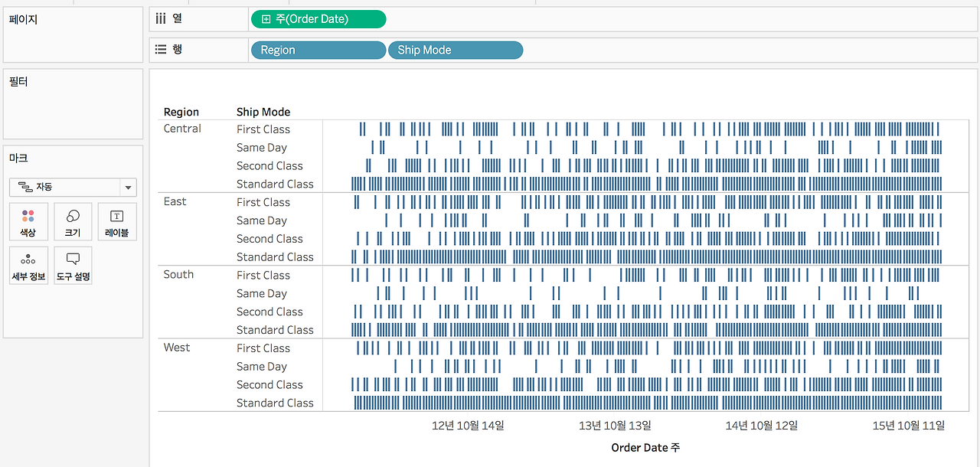The image size is (980, 467).
Task: Open the 색상 (Color) marks card
Action: tap(28, 222)
